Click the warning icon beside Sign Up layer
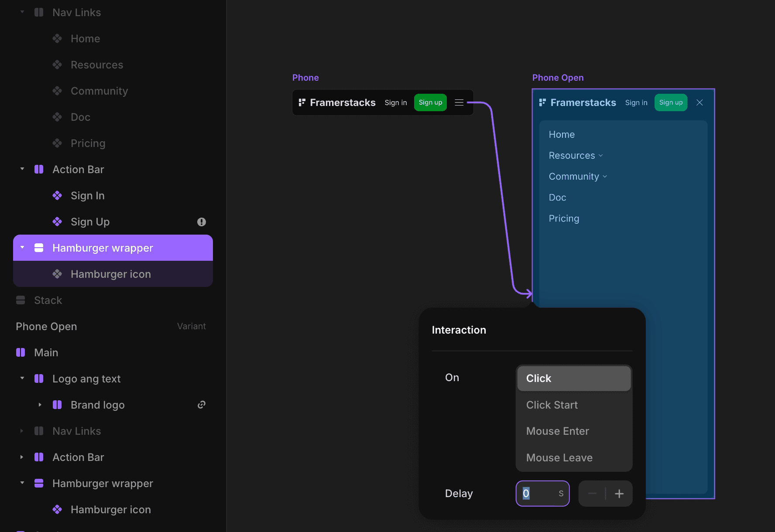 201,222
